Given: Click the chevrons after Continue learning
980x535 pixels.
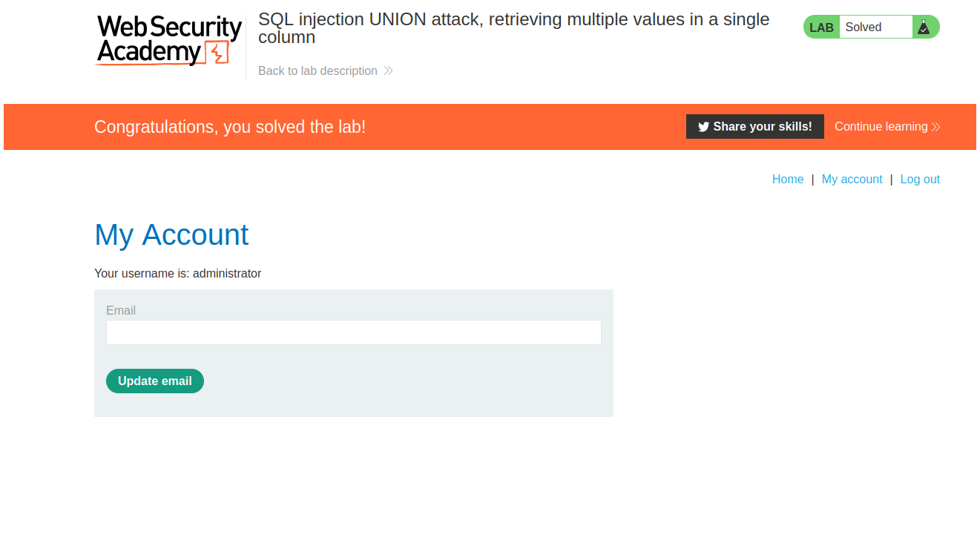Looking at the screenshot, I should coord(936,127).
